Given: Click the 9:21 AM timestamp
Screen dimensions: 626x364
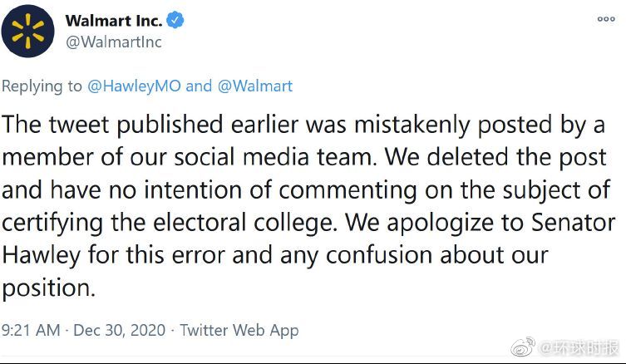Looking at the screenshot, I should 31,330.
